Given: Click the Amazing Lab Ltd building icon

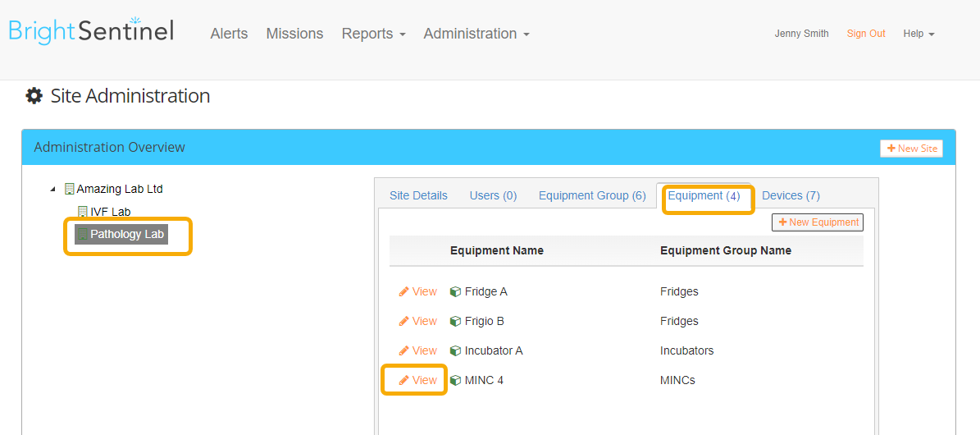Looking at the screenshot, I should [70, 189].
